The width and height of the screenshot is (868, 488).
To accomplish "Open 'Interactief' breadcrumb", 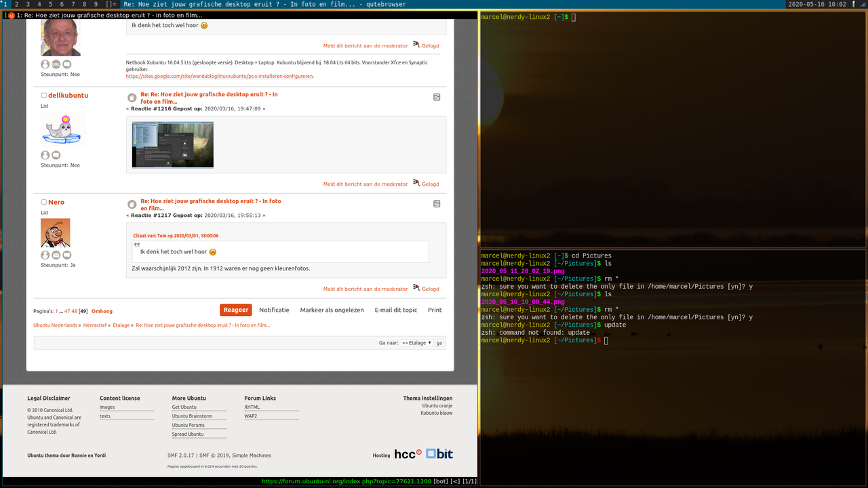I will click(95, 325).
